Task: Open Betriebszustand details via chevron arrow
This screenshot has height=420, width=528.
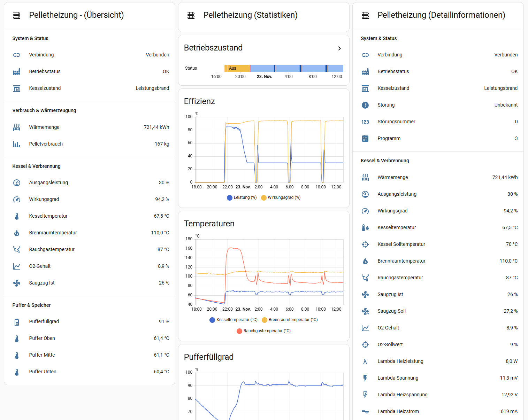Action: [339, 48]
